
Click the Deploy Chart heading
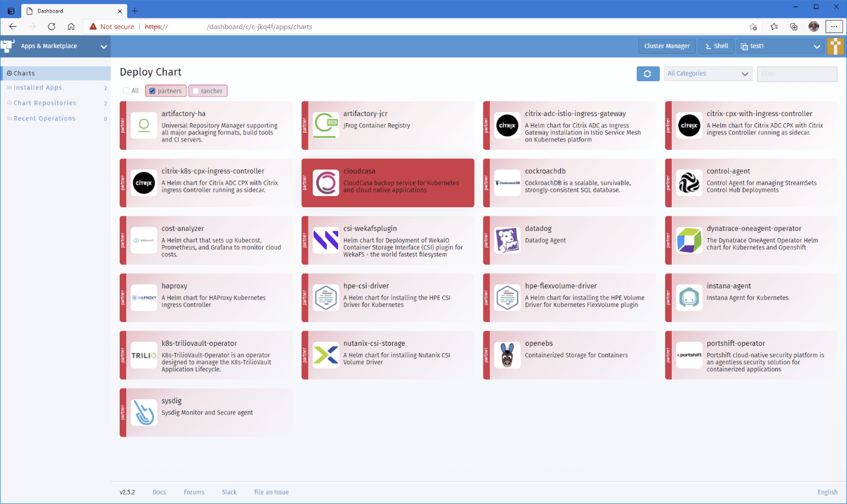pos(150,72)
